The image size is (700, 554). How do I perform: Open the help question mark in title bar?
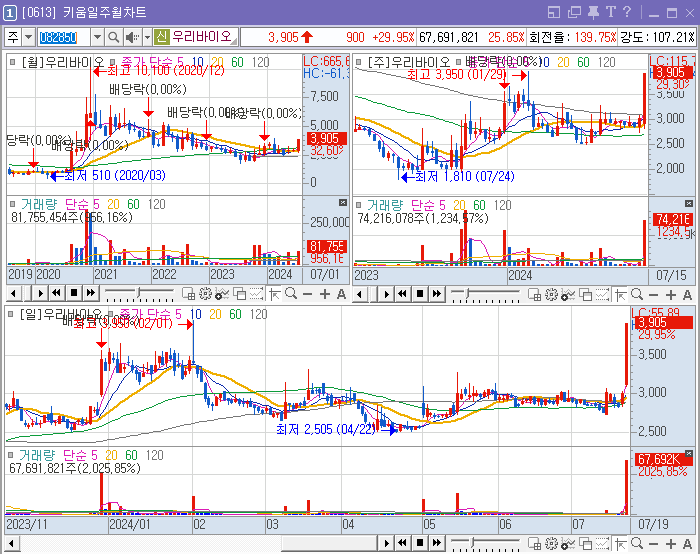(627, 12)
